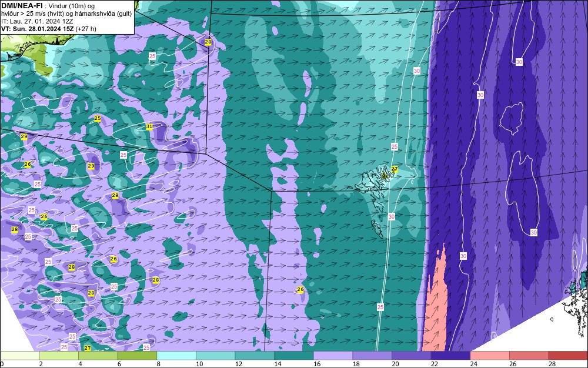Click the legend scale tick label '8'

click(158, 364)
